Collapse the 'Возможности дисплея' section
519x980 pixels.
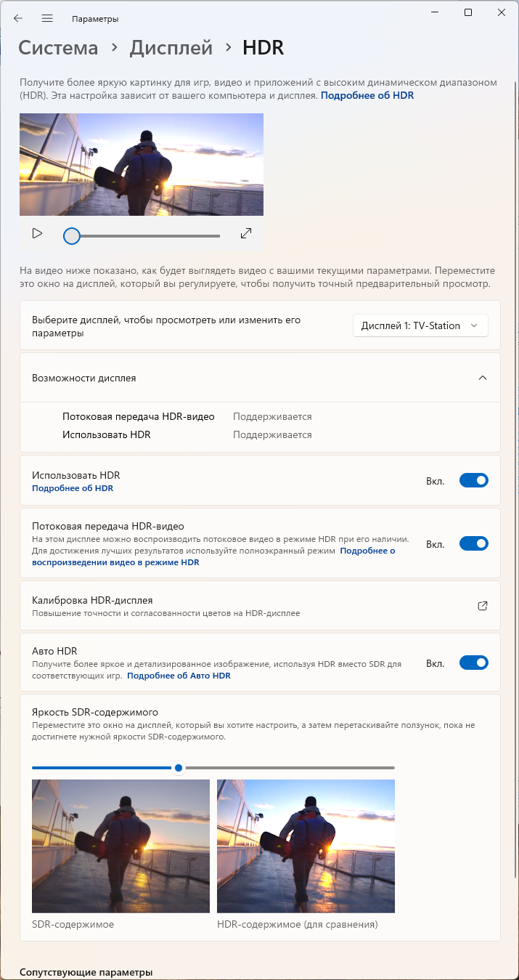click(x=483, y=378)
